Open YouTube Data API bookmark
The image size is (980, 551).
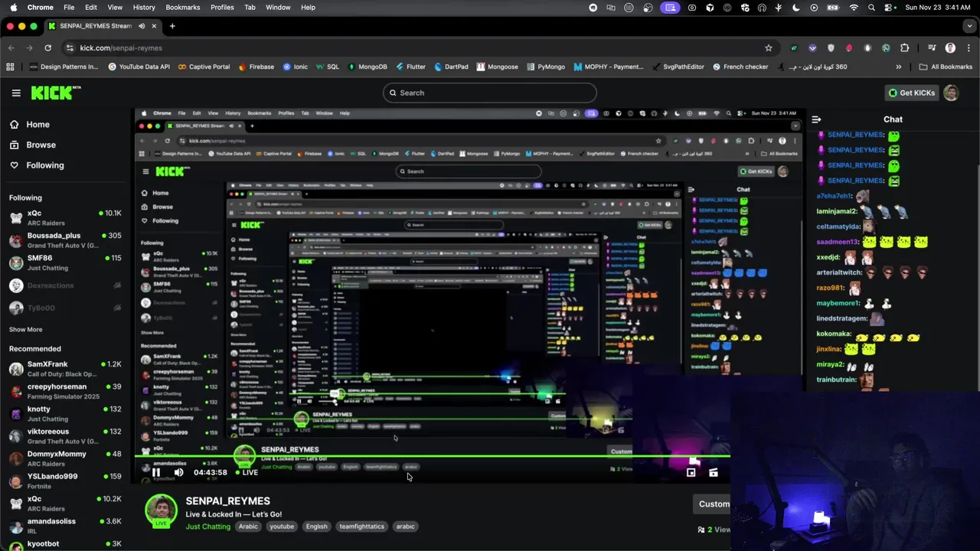pyautogui.click(x=139, y=67)
